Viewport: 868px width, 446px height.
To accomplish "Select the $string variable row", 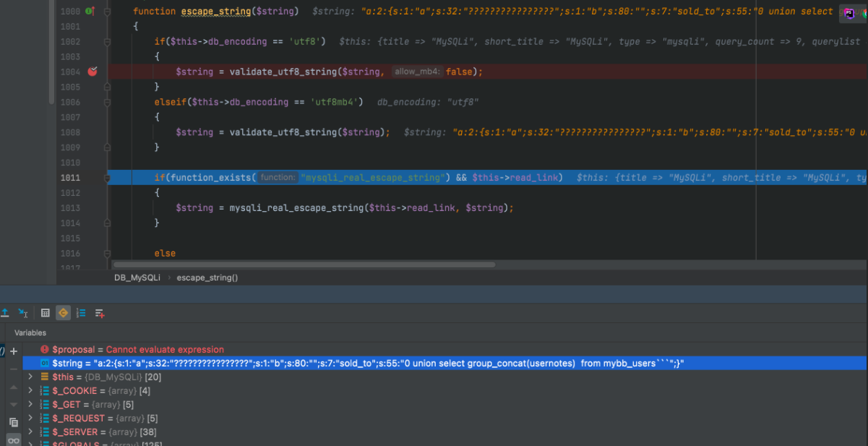I will [x=444, y=363].
